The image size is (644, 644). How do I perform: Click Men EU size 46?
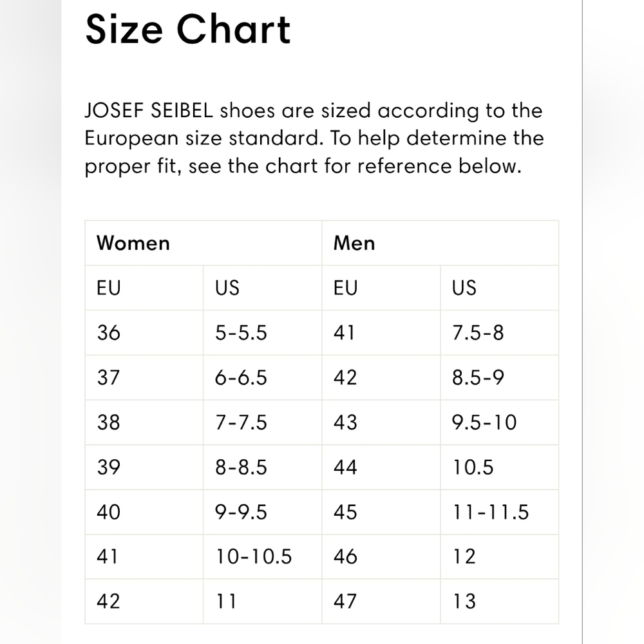(381, 556)
